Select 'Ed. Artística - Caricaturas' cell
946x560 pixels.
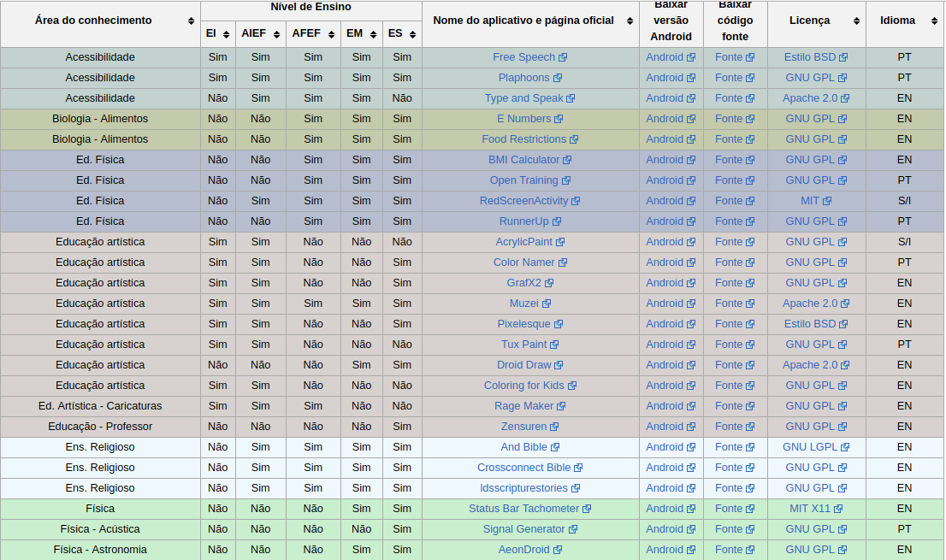coord(100,406)
